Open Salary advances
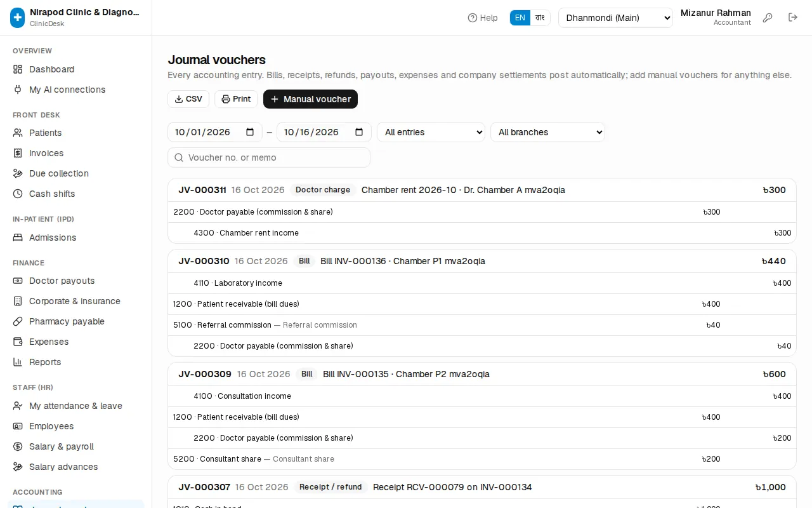The width and height of the screenshot is (812, 508). coord(76,467)
